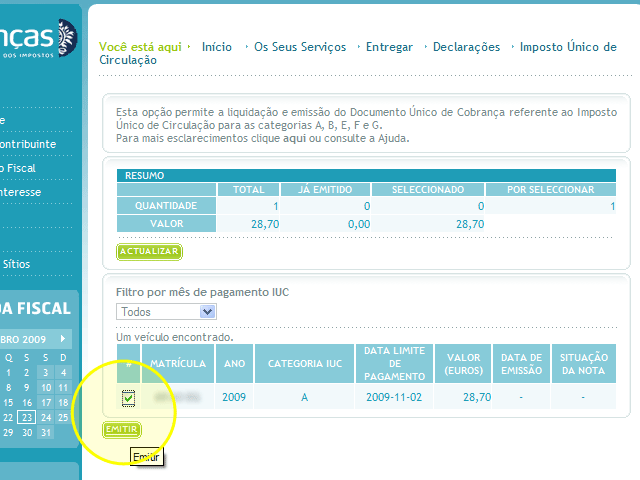
Task: Open Declarações breadcrumb link
Action: click(466, 47)
